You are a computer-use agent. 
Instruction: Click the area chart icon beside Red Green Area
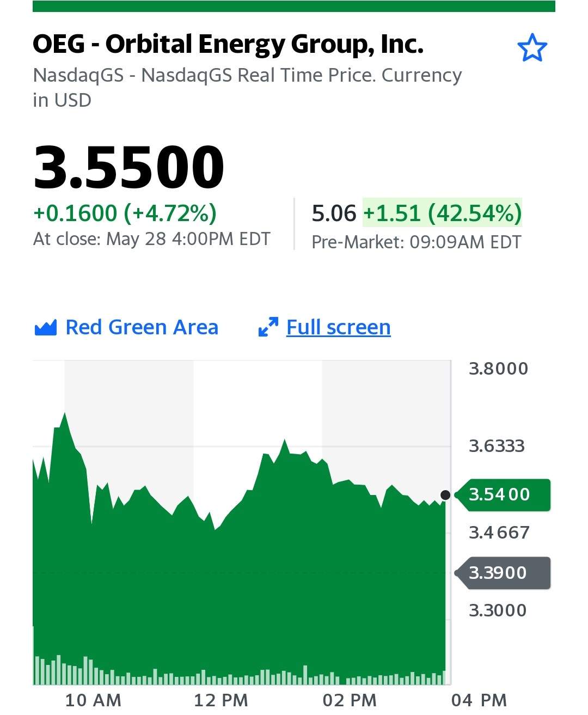coord(46,328)
